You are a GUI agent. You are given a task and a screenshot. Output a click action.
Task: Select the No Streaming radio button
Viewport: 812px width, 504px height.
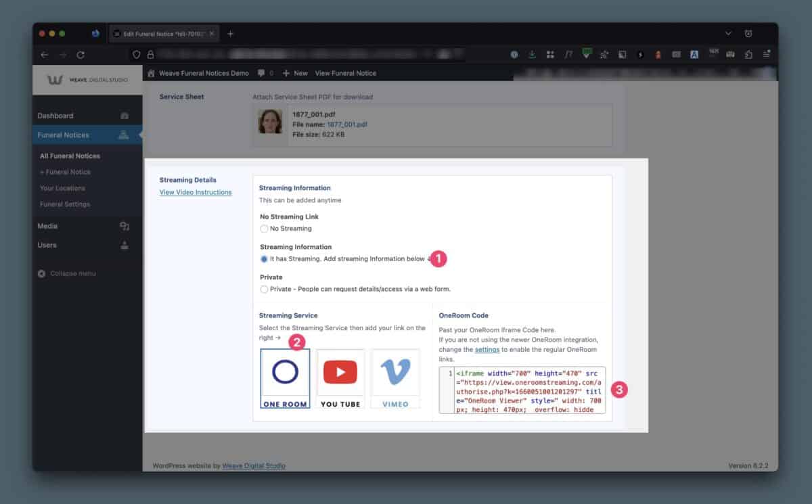[x=264, y=229]
